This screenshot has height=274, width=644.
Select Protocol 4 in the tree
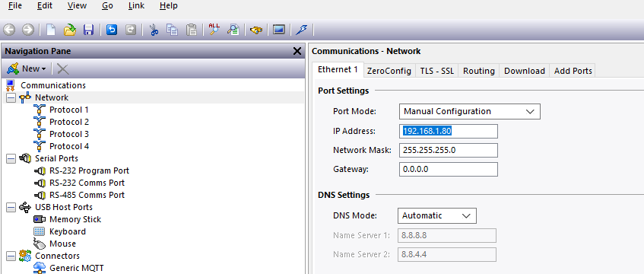coord(69,146)
